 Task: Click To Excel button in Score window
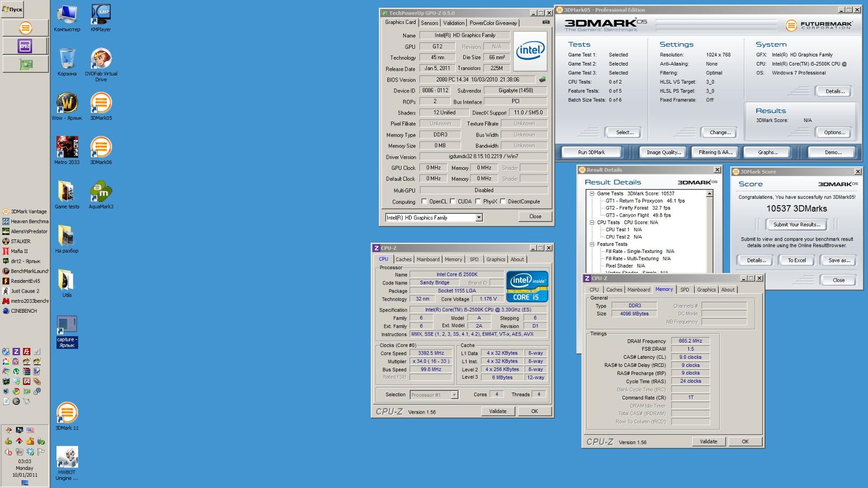coord(796,261)
